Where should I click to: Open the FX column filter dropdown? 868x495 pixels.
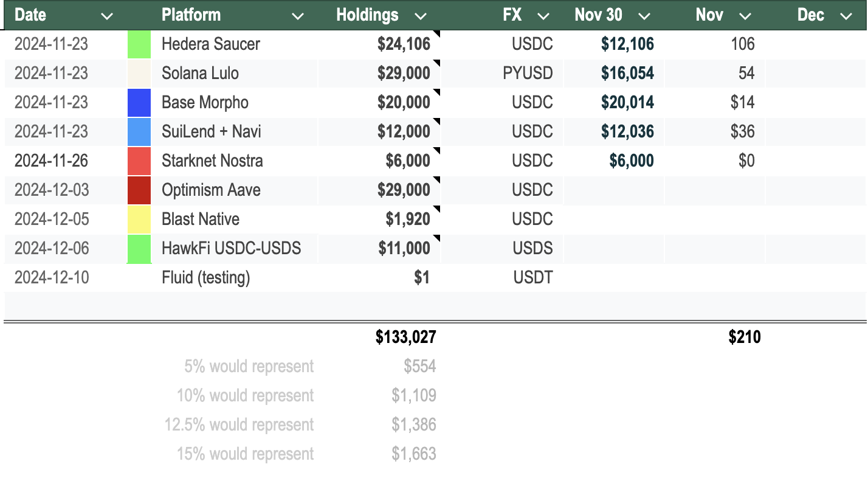pyautogui.click(x=543, y=16)
